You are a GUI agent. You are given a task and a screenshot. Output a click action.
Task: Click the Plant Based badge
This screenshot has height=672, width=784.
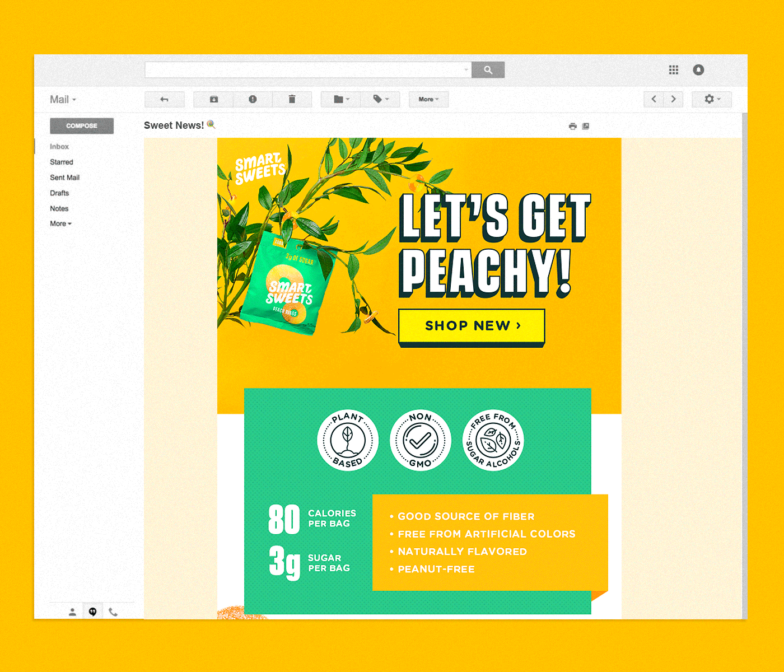(x=348, y=440)
